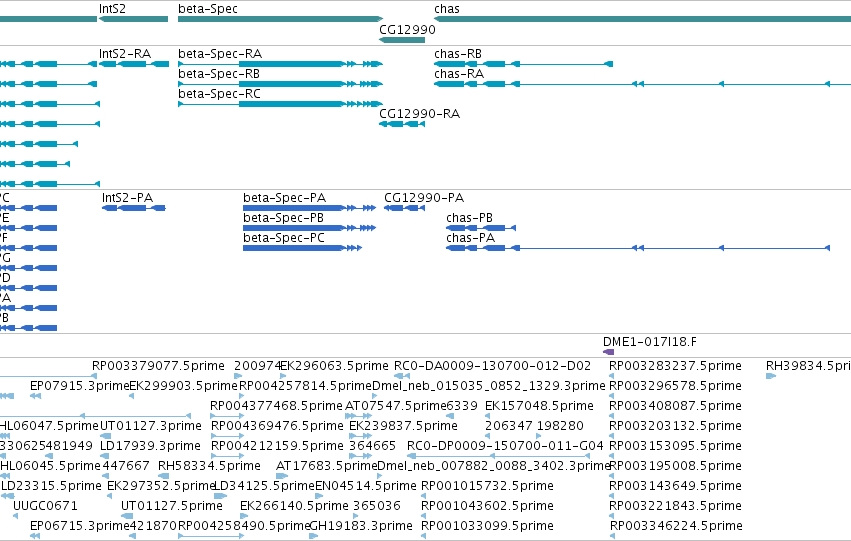Click the RP004377468.5prime label
The height and width of the screenshot is (541, 851).
pyautogui.click(x=276, y=406)
